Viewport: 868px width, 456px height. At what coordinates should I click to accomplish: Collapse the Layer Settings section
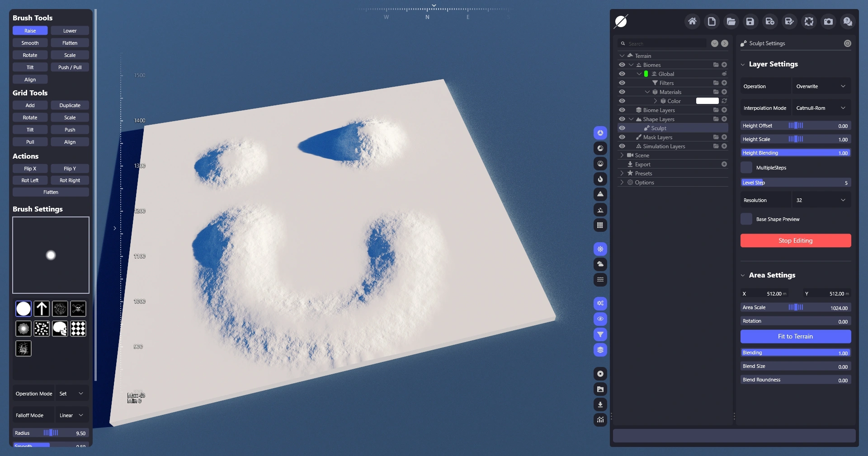click(743, 65)
